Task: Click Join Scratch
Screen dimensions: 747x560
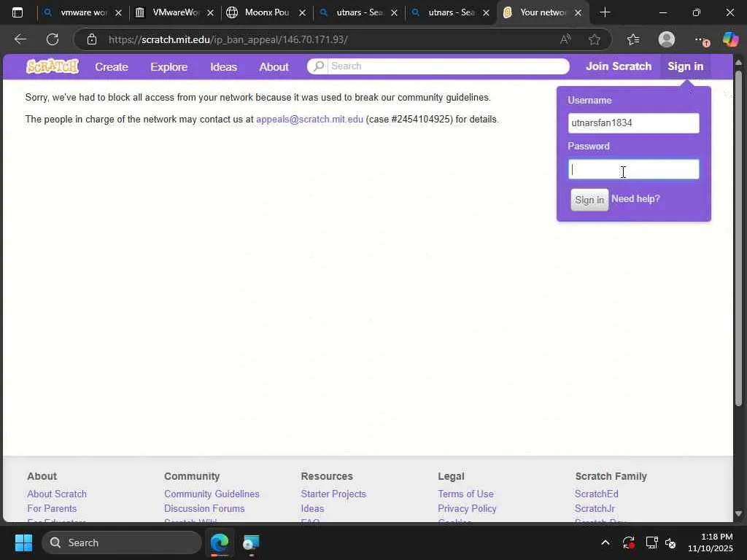Action: 619,66
